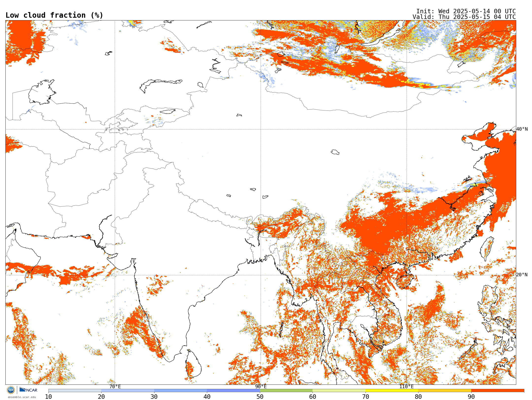532x400 pixels.
Task: Click the colorbar tick label 70
Action: [x=366, y=397]
